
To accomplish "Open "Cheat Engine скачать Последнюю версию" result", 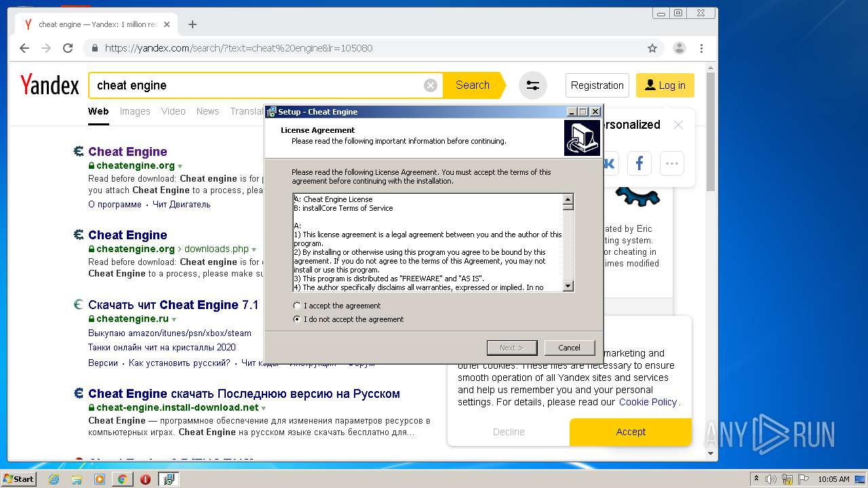I will pos(244,394).
